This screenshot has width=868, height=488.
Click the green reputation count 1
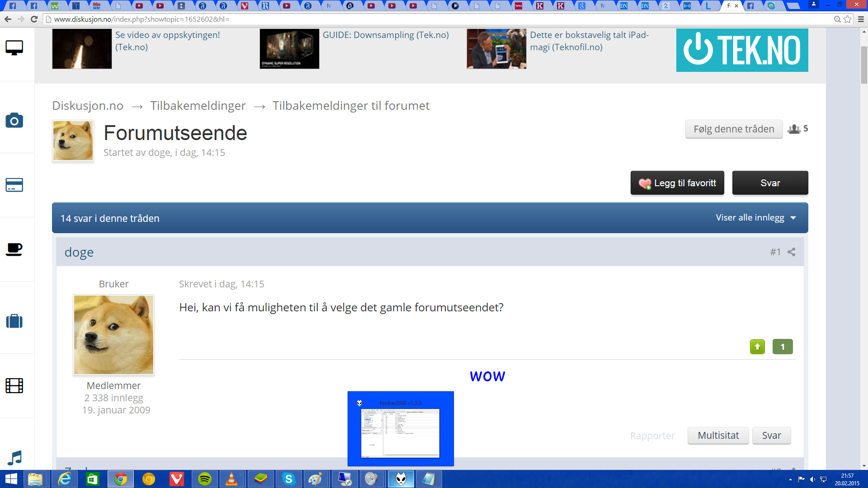783,347
